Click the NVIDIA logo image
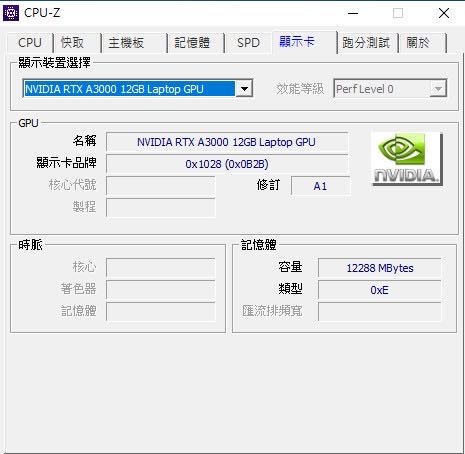The height and width of the screenshot is (454, 465). click(x=407, y=159)
